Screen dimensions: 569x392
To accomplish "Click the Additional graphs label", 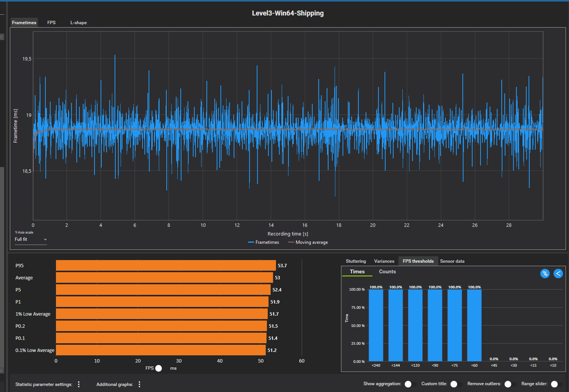I will coord(115,384).
